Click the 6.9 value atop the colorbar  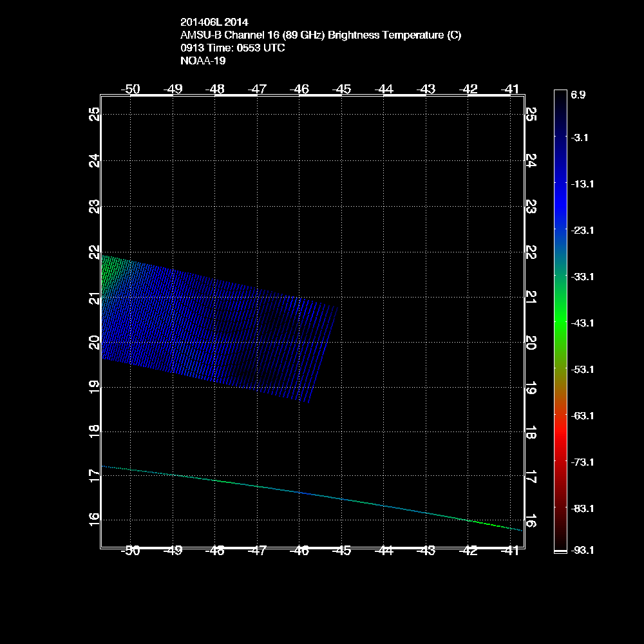578,95
